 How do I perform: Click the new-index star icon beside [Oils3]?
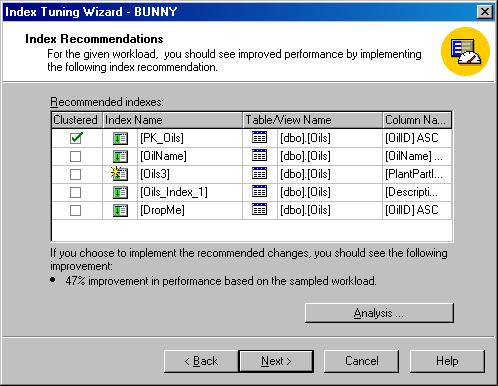[120, 174]
